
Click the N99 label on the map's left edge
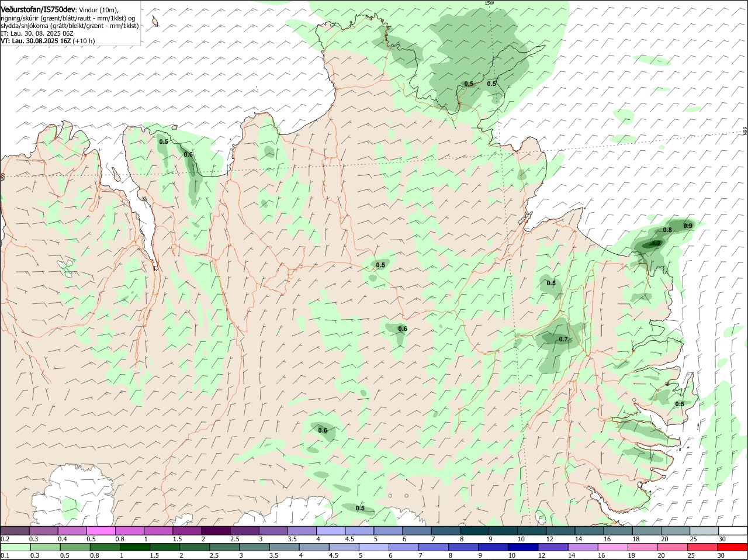3,176
